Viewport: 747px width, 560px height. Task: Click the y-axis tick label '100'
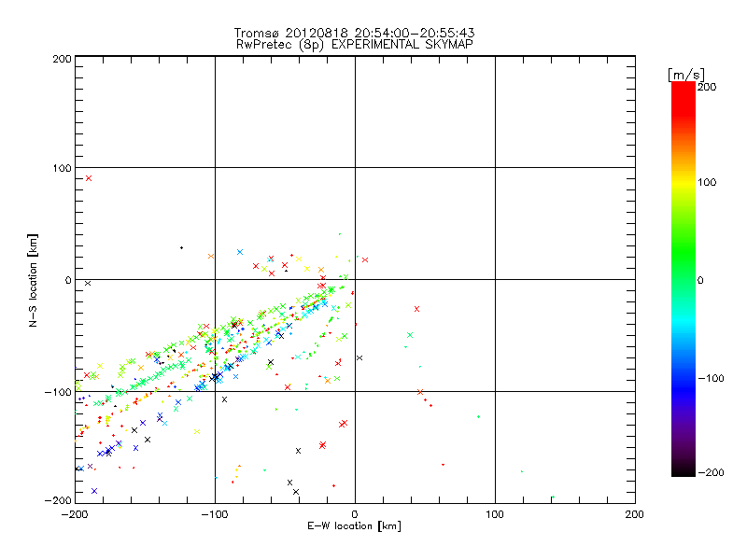coord(62,168)
